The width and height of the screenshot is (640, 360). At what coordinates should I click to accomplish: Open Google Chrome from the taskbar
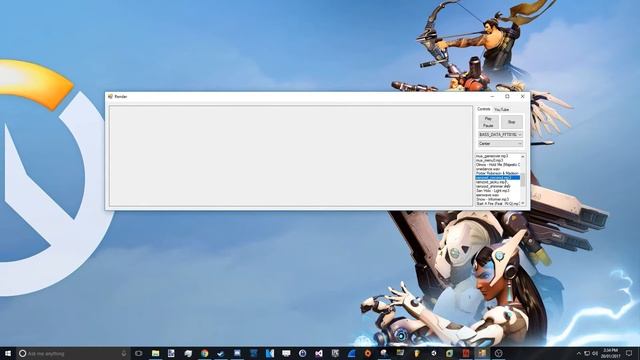(204, 353)
